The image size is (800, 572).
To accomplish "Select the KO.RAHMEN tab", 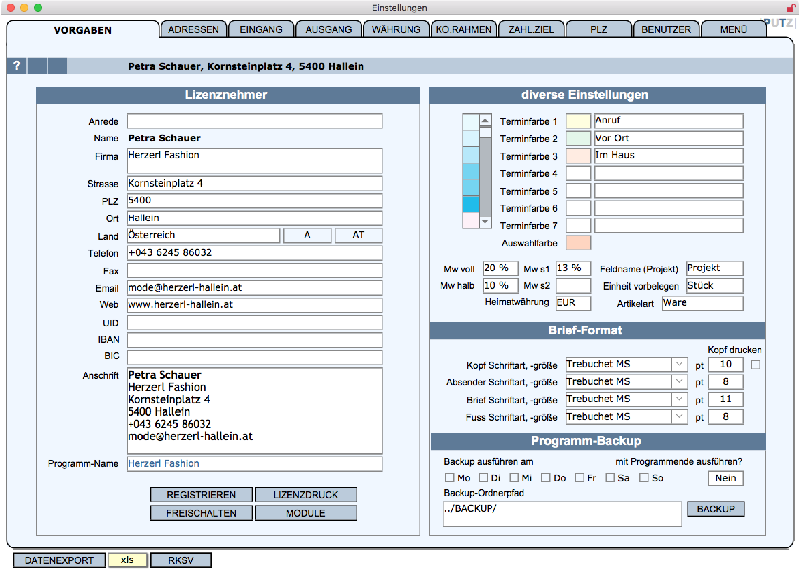I will tap(464, 30).
